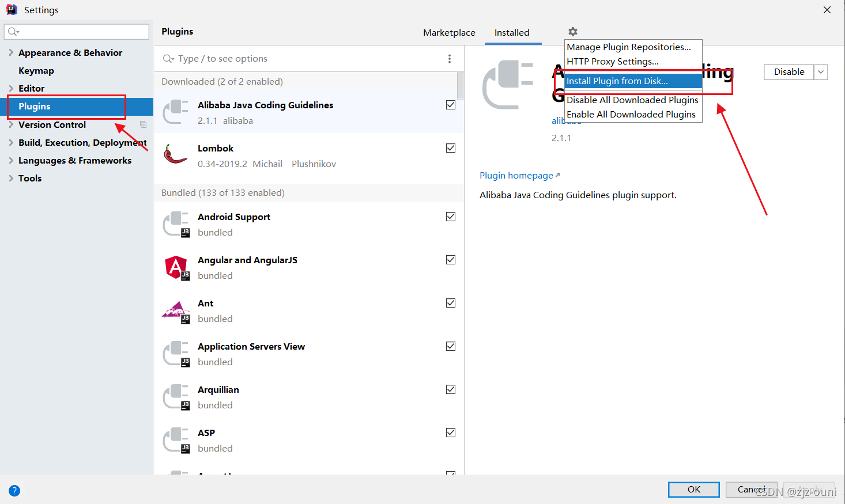This screenshot has width=845, height=504.
Task: Expand Build, Execution, Deployment node
Action: tap(11, 142)
